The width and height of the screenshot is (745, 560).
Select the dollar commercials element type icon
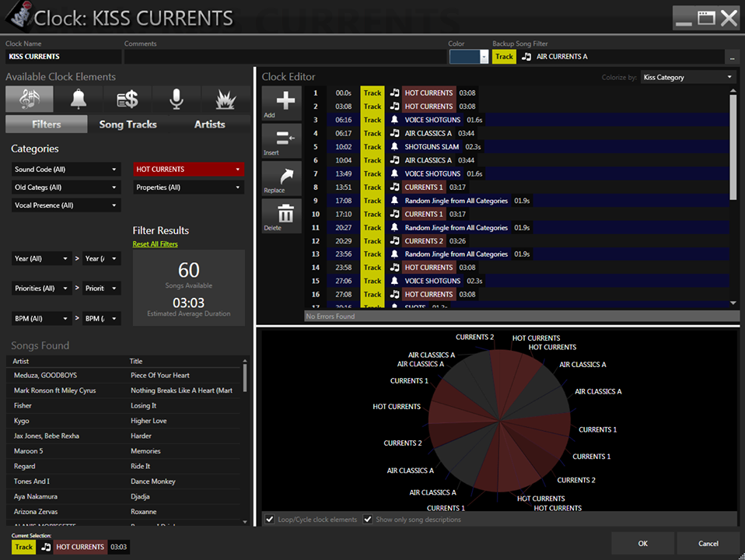pos(128,99)
